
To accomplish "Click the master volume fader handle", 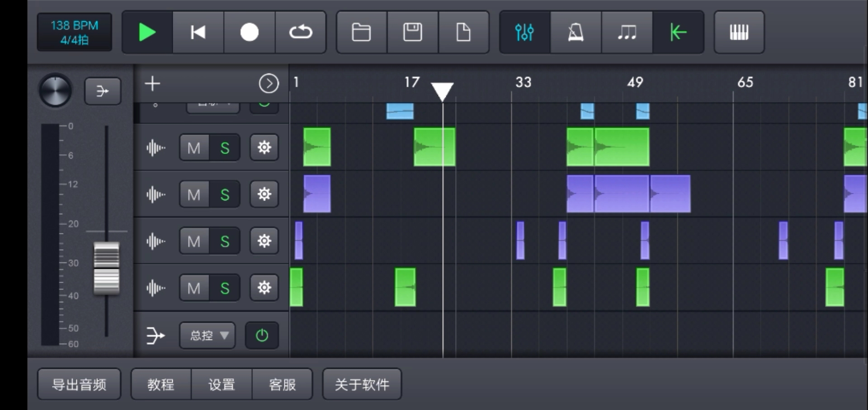I will 107,268.
